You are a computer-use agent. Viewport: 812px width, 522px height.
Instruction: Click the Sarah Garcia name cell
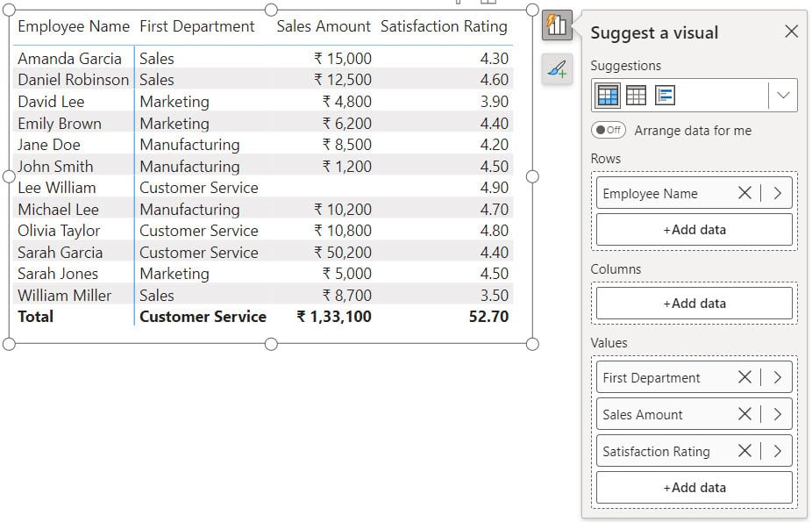click(61, 252)
